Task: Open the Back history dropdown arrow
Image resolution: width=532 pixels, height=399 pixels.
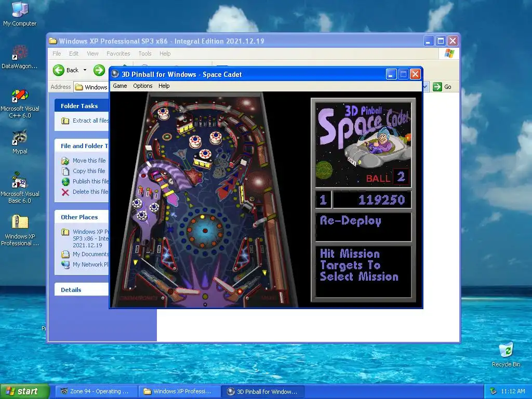Action: [85, 70]
